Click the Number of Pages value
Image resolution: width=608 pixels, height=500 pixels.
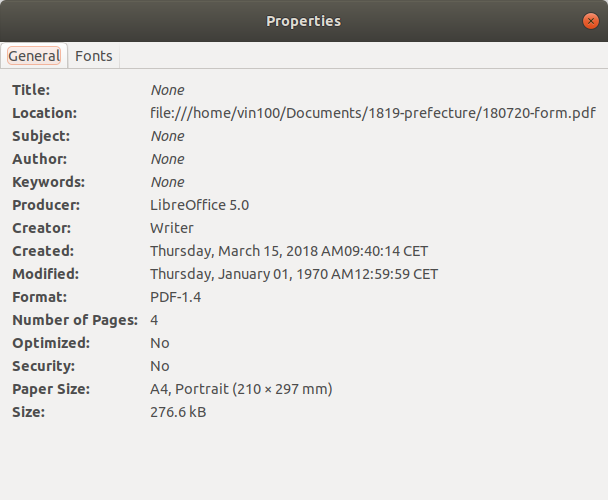(154, 320)
